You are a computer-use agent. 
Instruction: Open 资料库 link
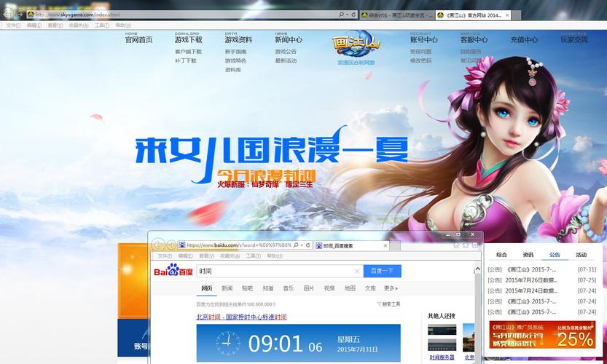(233, 70)
